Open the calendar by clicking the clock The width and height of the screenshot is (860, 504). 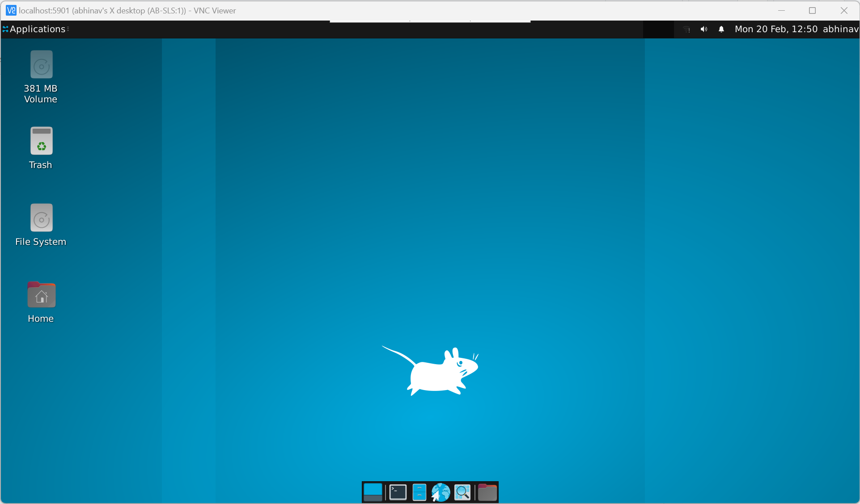click(x=776, y=29)
